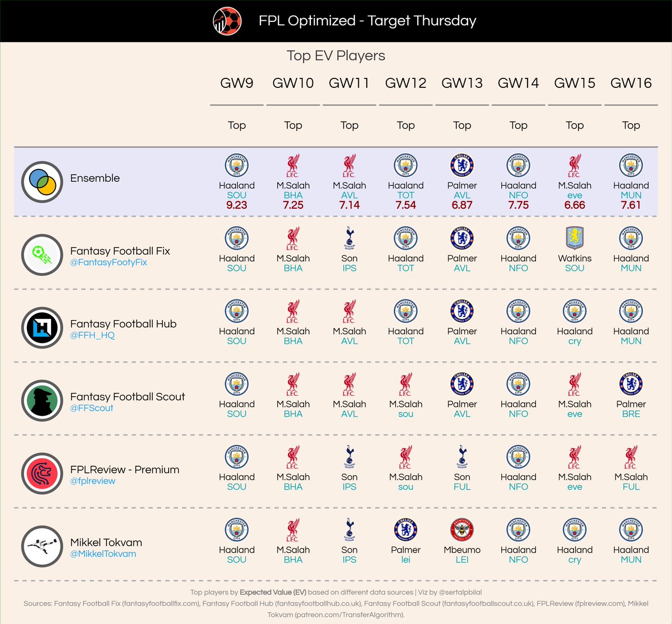Viewport: 672px width, 624px height.
Task: Click Fantasy Football Scout GW12 Liverpool badge
Action: (405, 384)
